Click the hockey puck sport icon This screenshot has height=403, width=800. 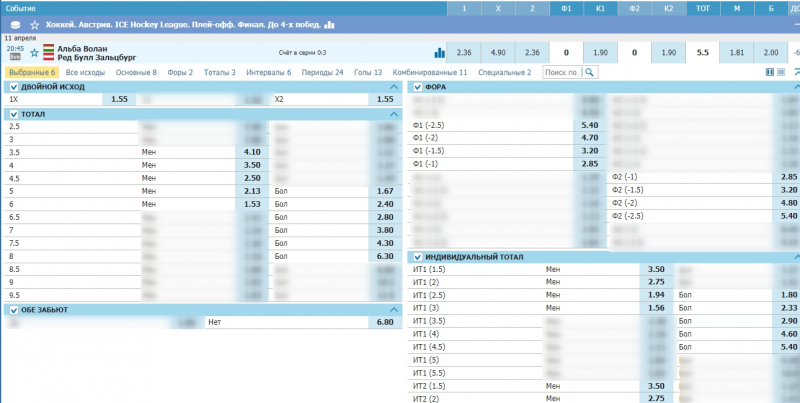(x=15, y=23)
